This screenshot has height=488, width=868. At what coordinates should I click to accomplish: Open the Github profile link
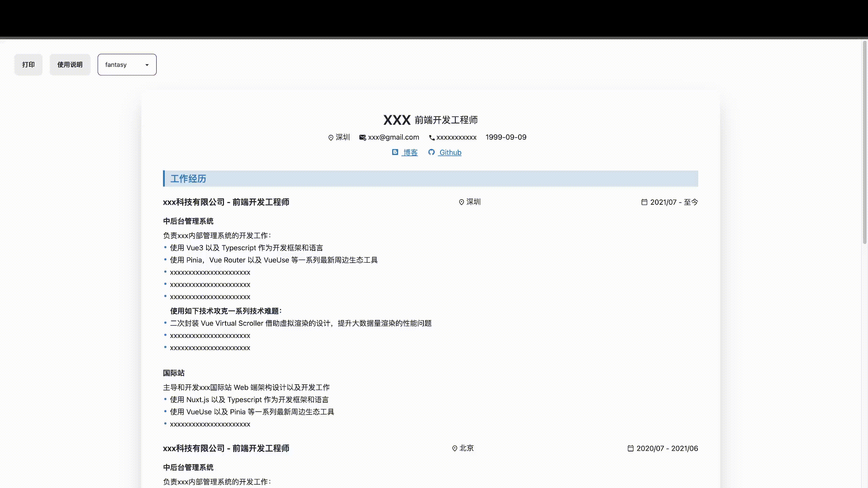[450, 152]
